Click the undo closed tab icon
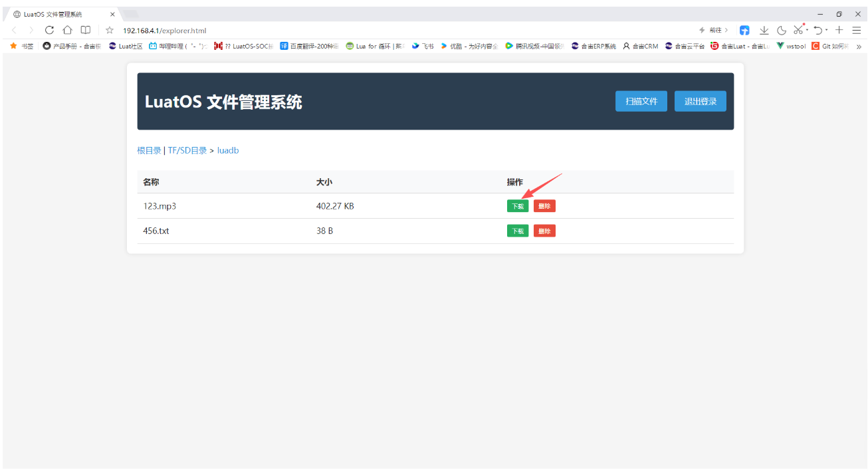The width and height of the screenshot is (868, 472). coord(818,31)
